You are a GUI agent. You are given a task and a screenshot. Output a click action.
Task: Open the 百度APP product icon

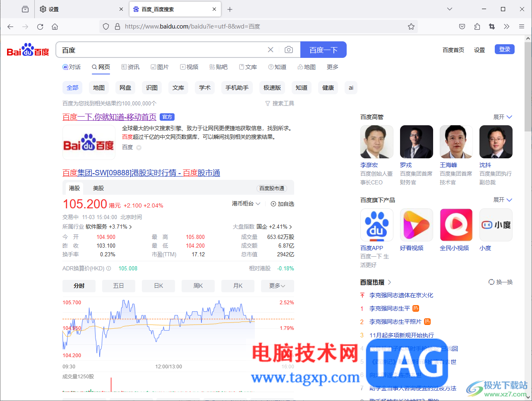point(377,225)
